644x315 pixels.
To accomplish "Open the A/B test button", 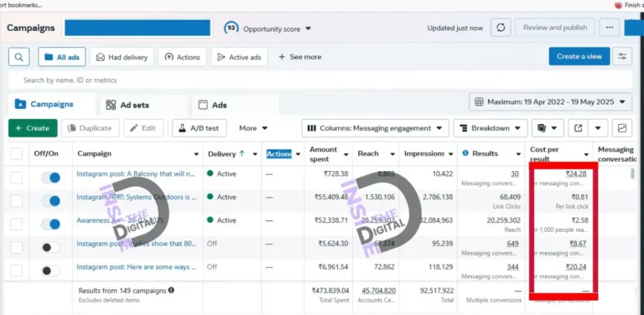I will [x=200, y=128].
